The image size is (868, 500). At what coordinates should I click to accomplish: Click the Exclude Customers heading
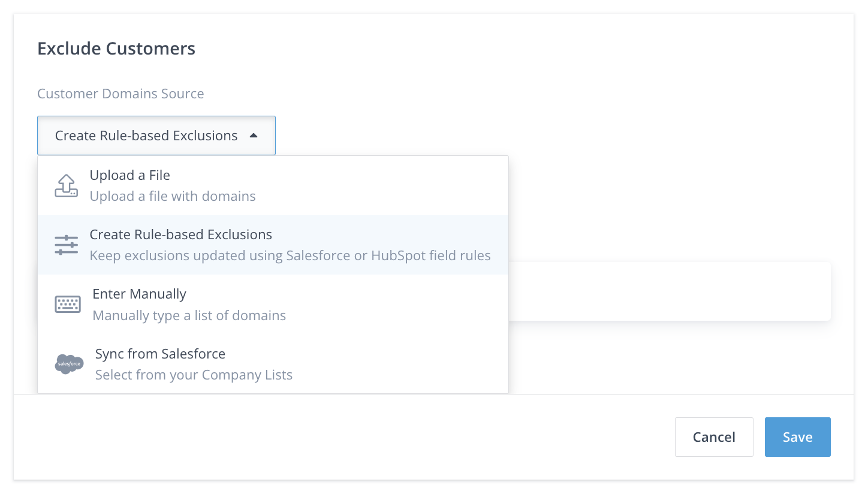click(x=116, y=49)
